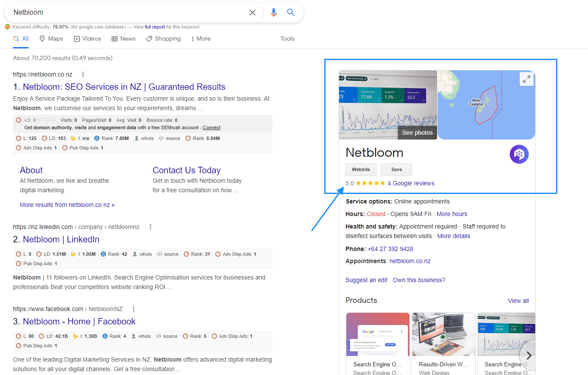Open options for the facebook.com result

click(x=134, y=309)
